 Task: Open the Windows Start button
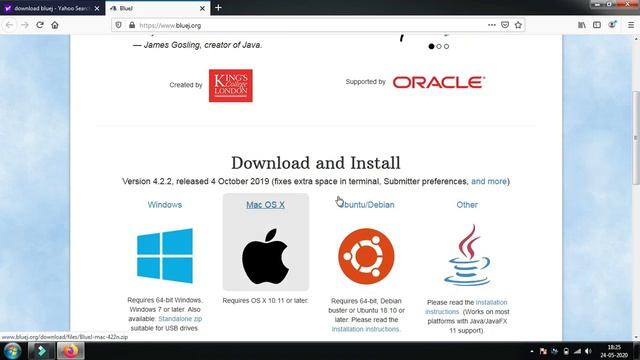click(12, 351)
